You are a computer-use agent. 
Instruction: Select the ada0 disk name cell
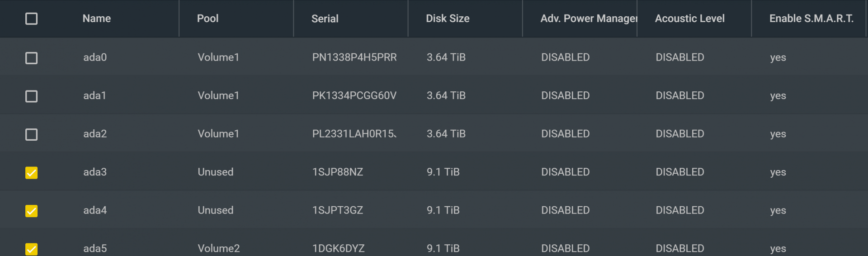click(95, 57)
